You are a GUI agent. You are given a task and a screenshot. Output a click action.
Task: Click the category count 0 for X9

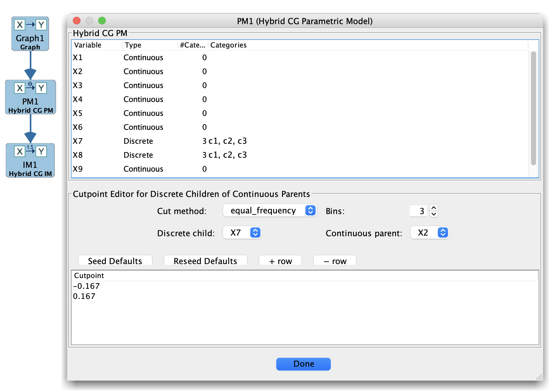204,169
